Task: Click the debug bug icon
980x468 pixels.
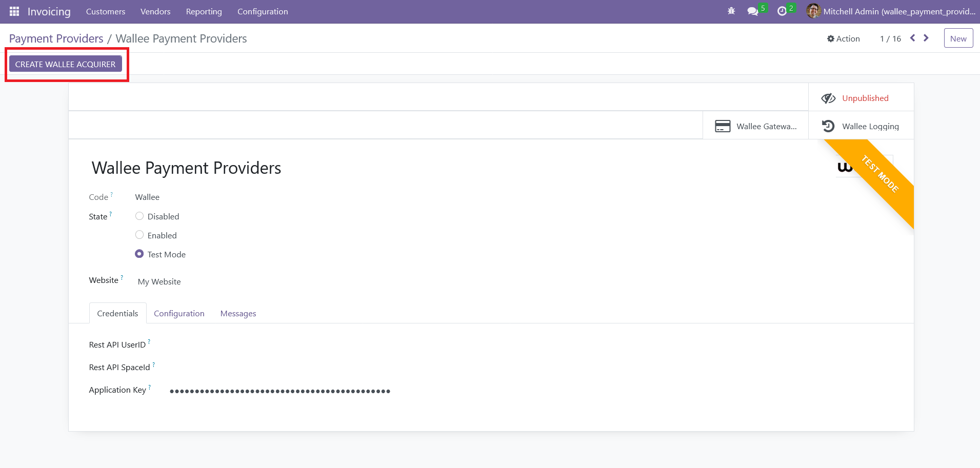Action: (x=731, y=11)
